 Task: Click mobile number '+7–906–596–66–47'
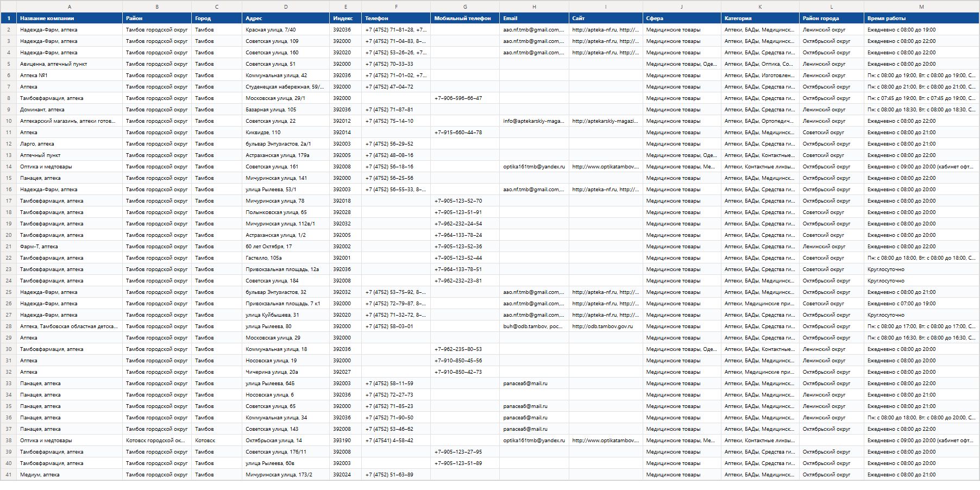click(465, 98)
